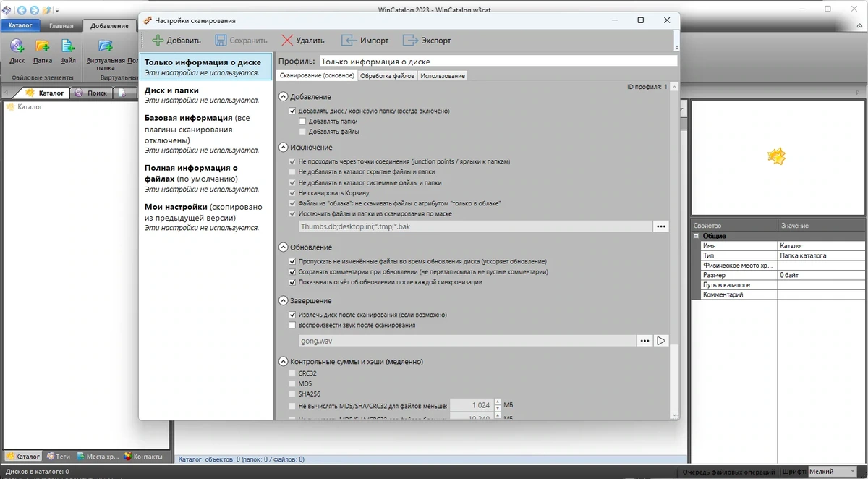This screenshot has width=868, height=479.
Task: Enable the MD5 checksum checkbox
Action: pos(292,383)
